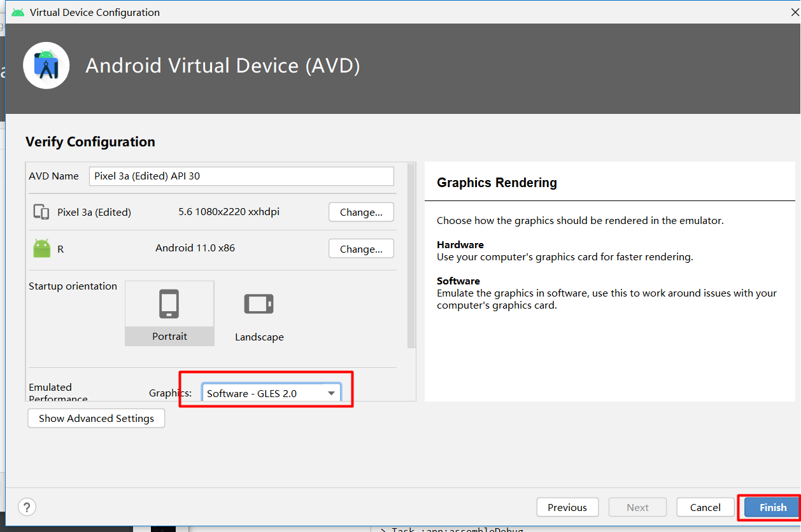The height and width of the screenshot is (532, 801).
Task: Select Portrait startup orientation
Action: point(169,313)
